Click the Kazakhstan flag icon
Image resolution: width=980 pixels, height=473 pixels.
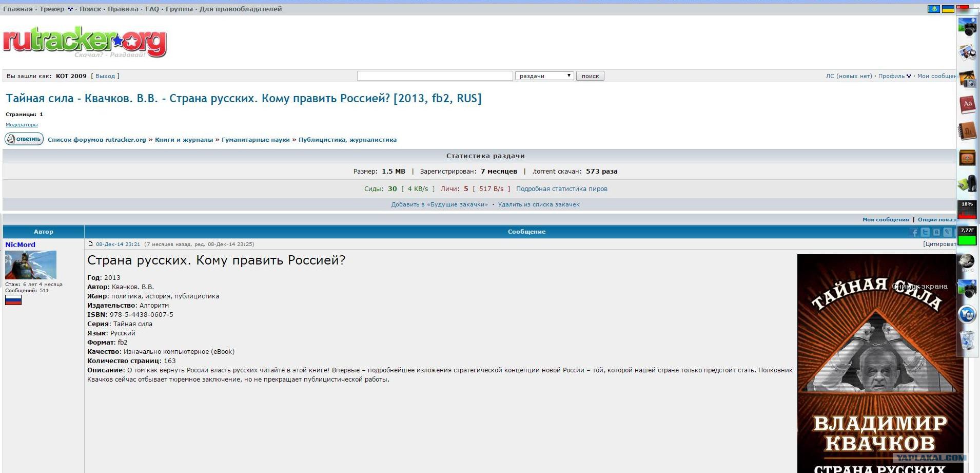933,9
